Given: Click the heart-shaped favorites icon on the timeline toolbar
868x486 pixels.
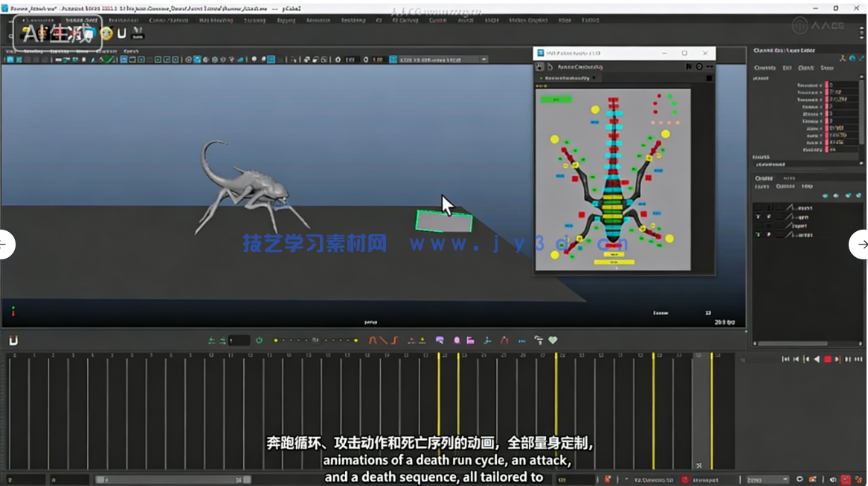Looking at the screenshot, I should click(552, 340).
